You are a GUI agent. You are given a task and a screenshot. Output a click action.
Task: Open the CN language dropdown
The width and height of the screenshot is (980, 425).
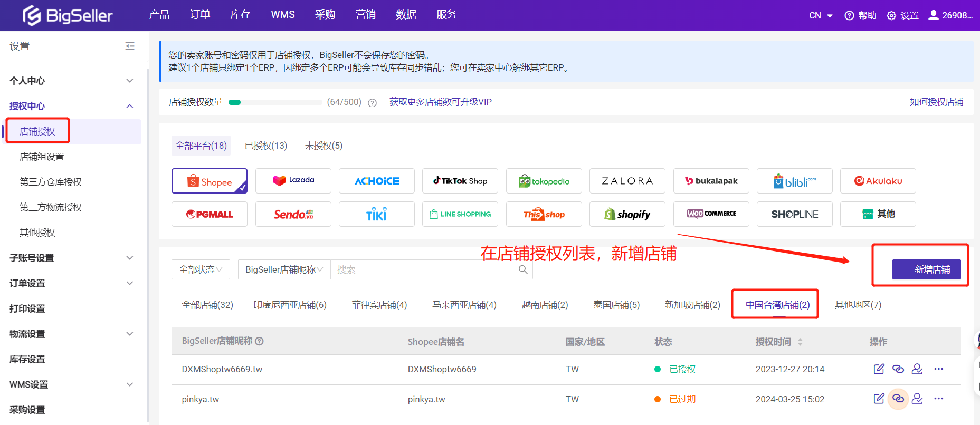point(821,15)
